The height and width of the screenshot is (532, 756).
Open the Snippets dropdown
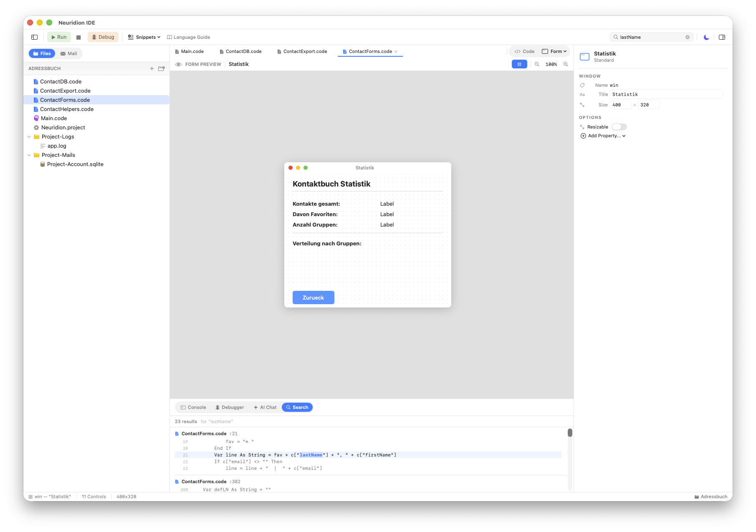coord(144,37)
